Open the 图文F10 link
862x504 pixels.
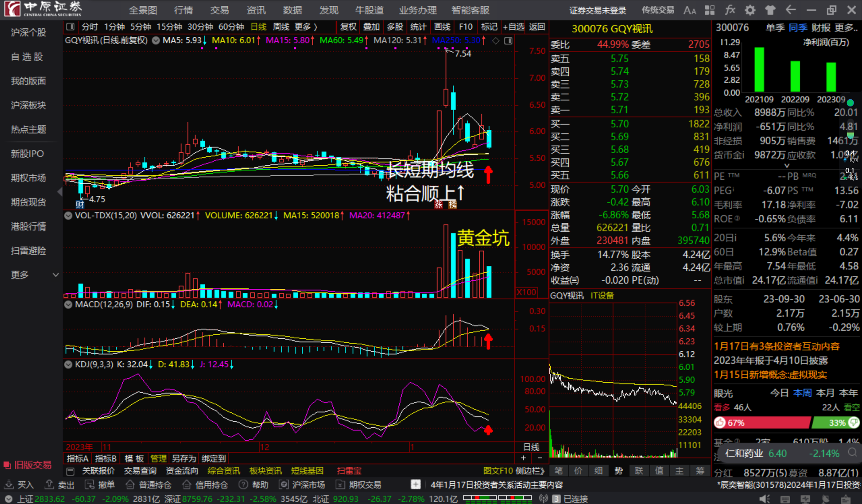click(x=498, y=471)
